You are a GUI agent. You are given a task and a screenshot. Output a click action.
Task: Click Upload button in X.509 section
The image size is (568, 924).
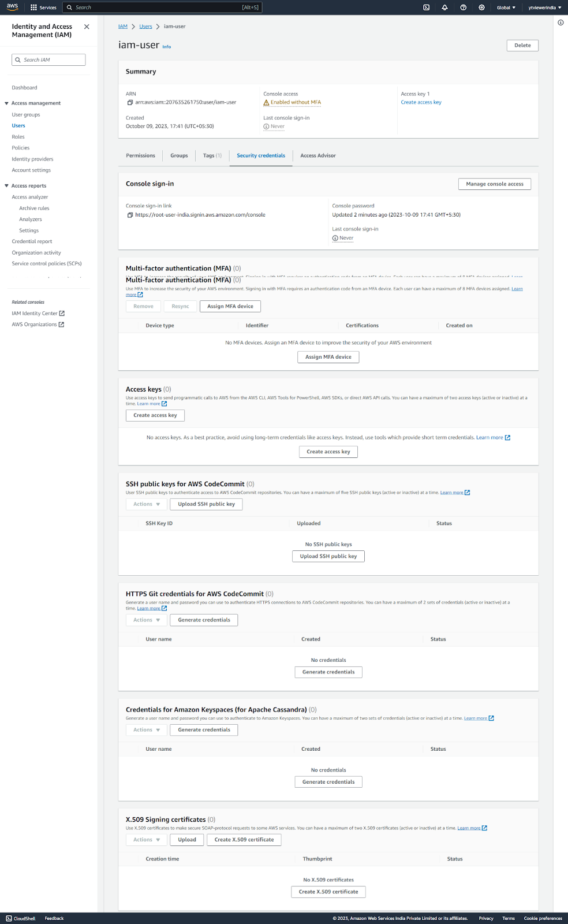(187, 840)
